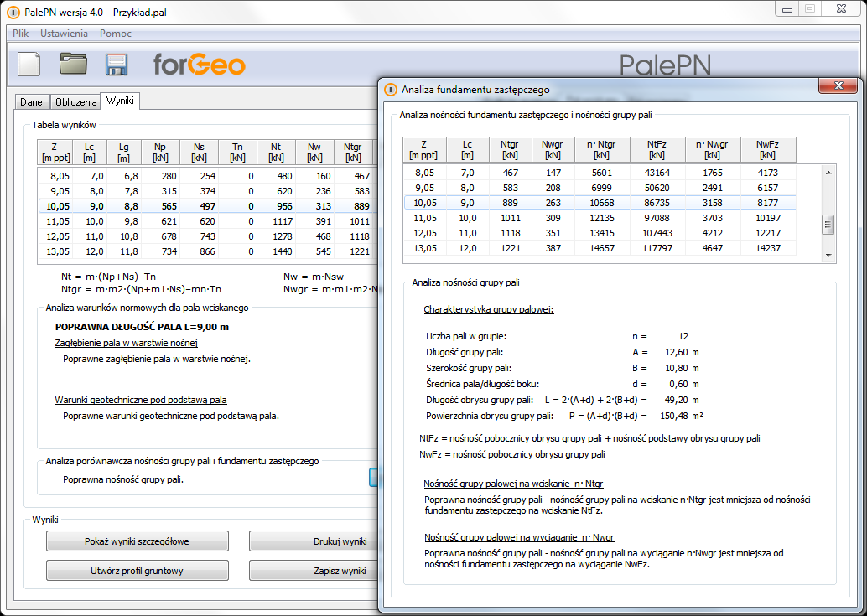Click the dialog title bar icon
867x616 pixels.
click(x=391, y=90)
